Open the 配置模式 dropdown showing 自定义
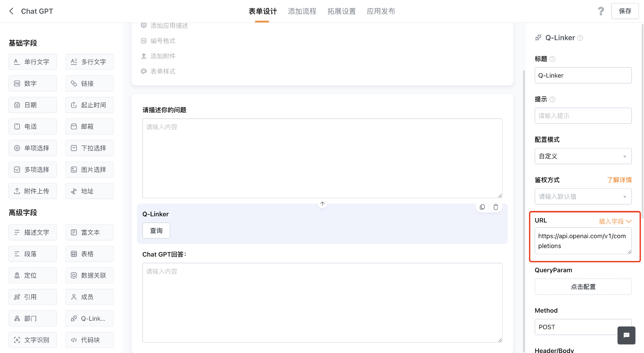The width and height of the screenshot is (644, 353). (583, 156)
